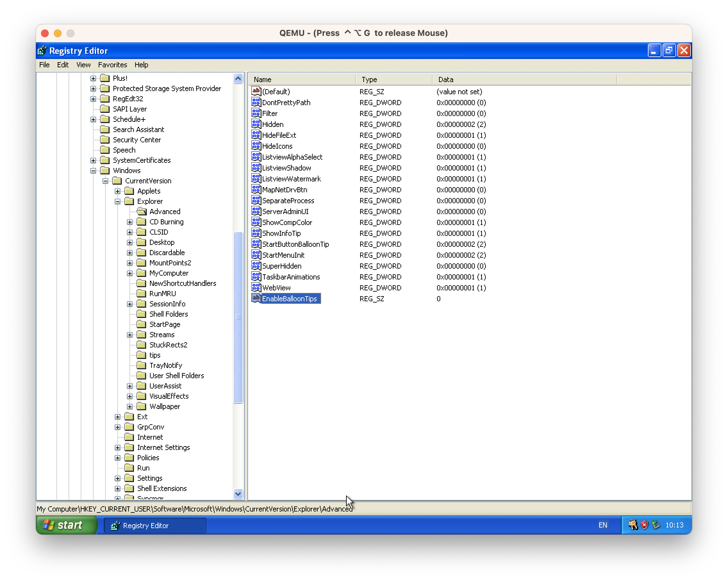Open the View menu
728x582 pixels.
click(x=83, y=64)
